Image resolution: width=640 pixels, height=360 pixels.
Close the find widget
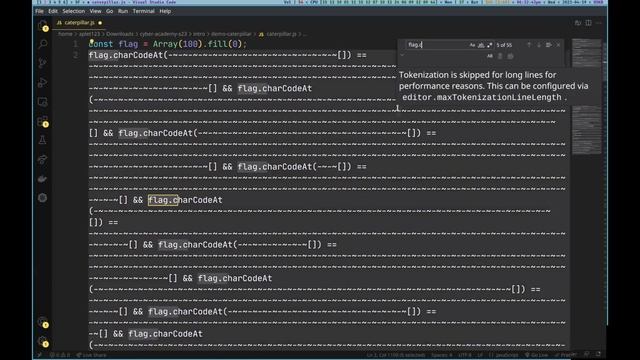[558, 45]
